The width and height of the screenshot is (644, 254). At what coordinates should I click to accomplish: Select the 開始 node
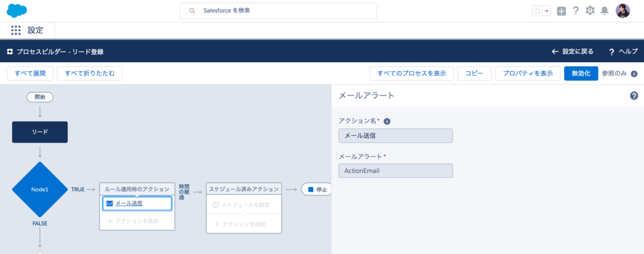pos(40,97)
